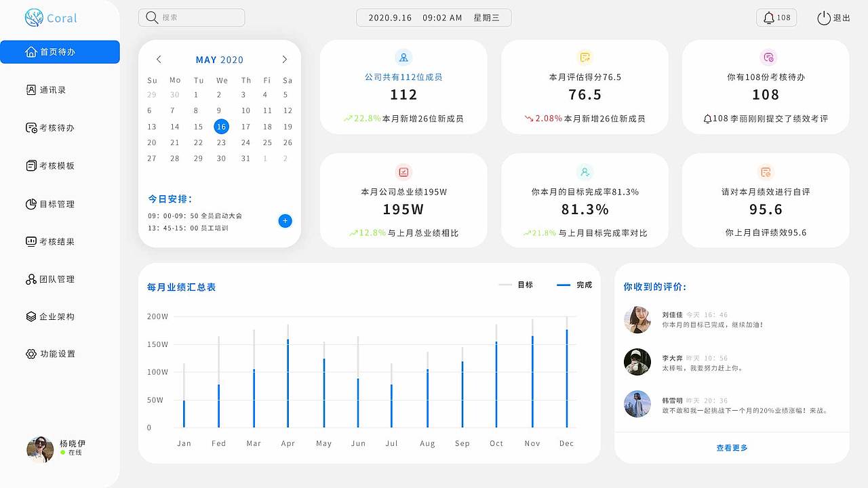Click the blue Apr bar in chart

pyautogui.click(x=288, y=384)
